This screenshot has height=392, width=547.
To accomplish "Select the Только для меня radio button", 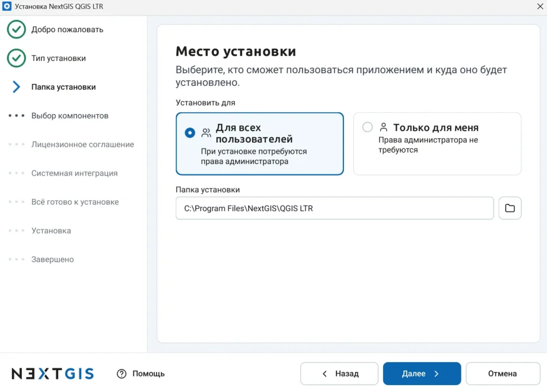I will 368,127.
